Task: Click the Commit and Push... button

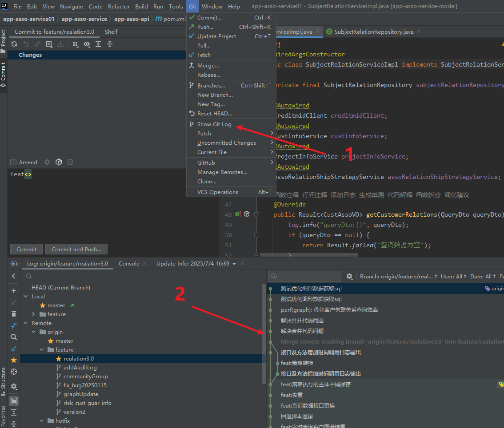Action: (x=76, y=249)
